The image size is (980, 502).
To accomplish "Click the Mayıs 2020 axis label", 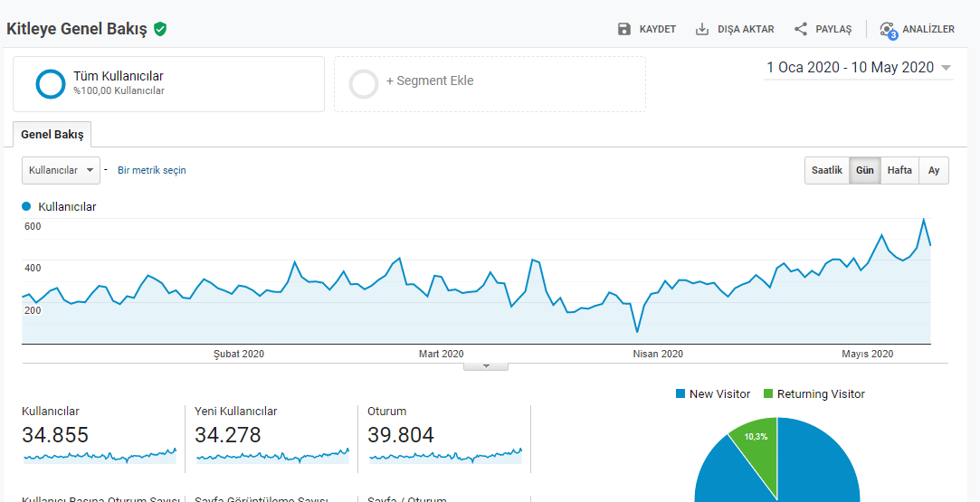I will coord(868,354).
